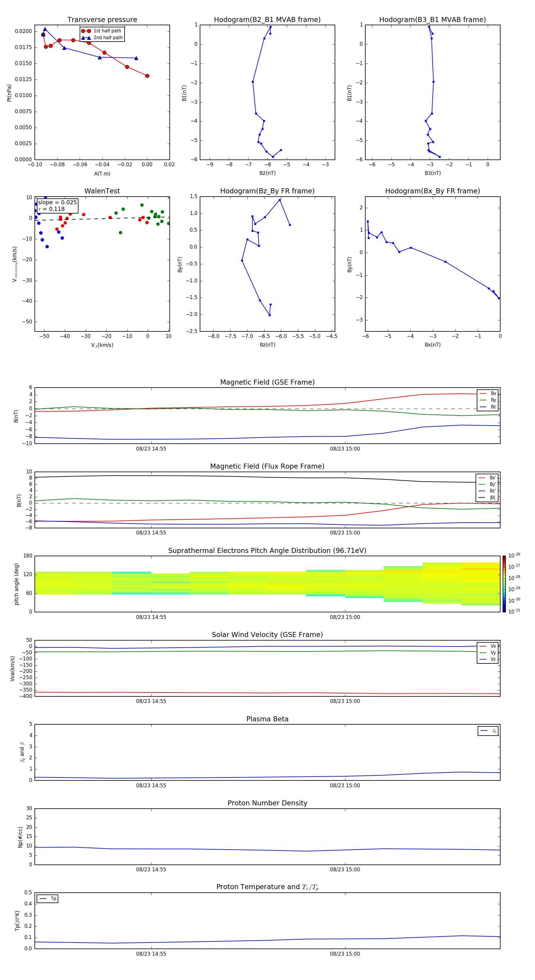Viewport: 535px width, 980px height.
Task: Click the '2nd half path' legend entry
Action: pos(102,38)
